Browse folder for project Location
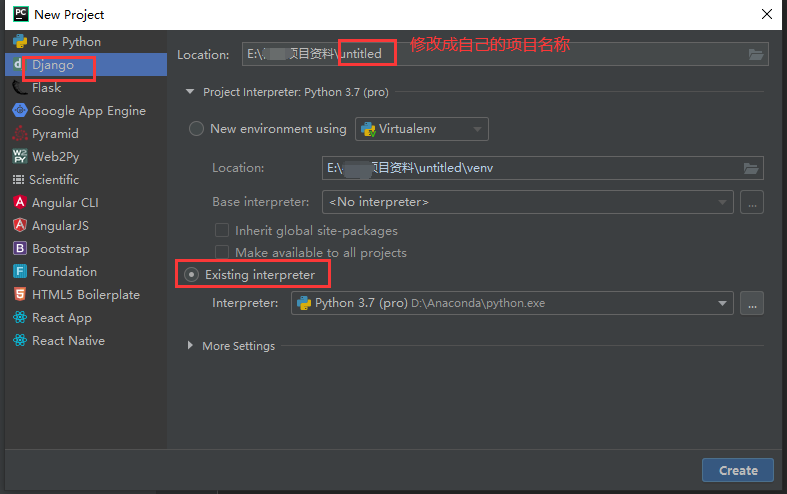The image size is (787, 494). [x=756, y=54]
